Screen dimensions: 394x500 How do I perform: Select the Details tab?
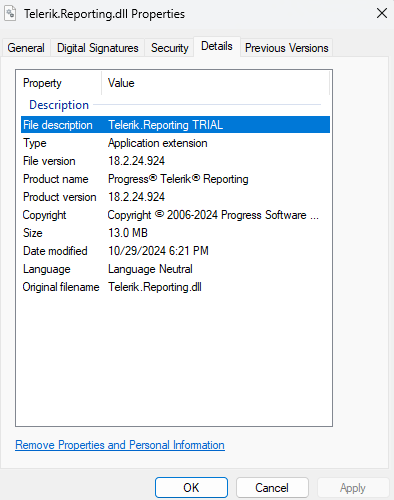[217, 46]
